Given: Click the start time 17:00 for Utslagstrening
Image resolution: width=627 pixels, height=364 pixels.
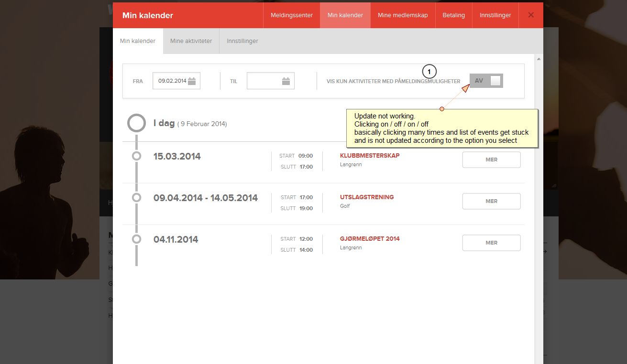Looking at the screenshot, I should [x=306, y=198].
